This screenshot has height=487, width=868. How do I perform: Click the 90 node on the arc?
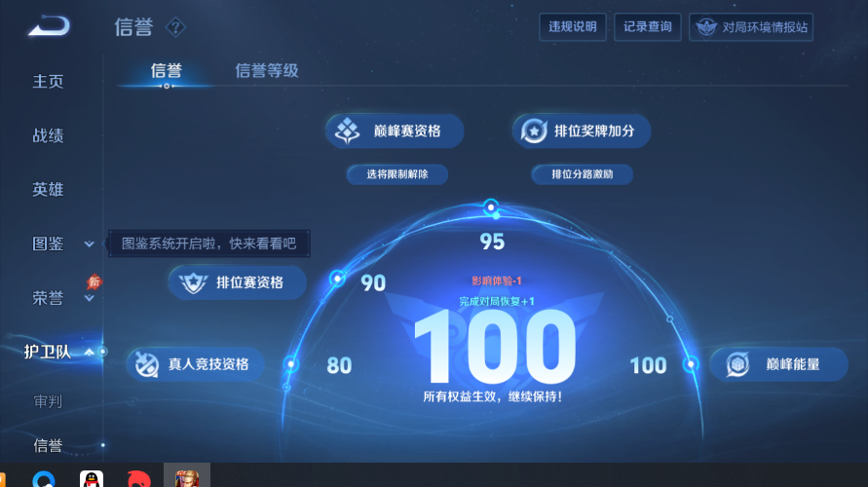pyautogui.click(x=337, y=278)
